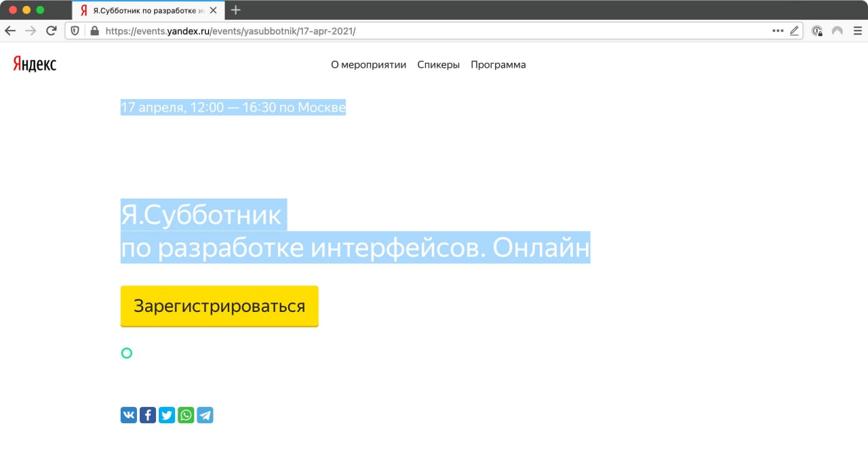The image size is (868, 474).
Task: Open the page actions three-dots menu
Action: click(778, 31)
